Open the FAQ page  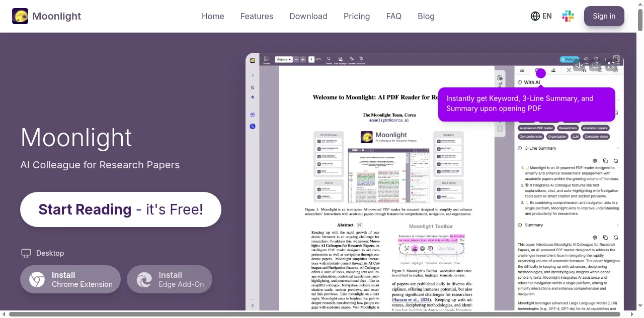[x=394, y=16]
